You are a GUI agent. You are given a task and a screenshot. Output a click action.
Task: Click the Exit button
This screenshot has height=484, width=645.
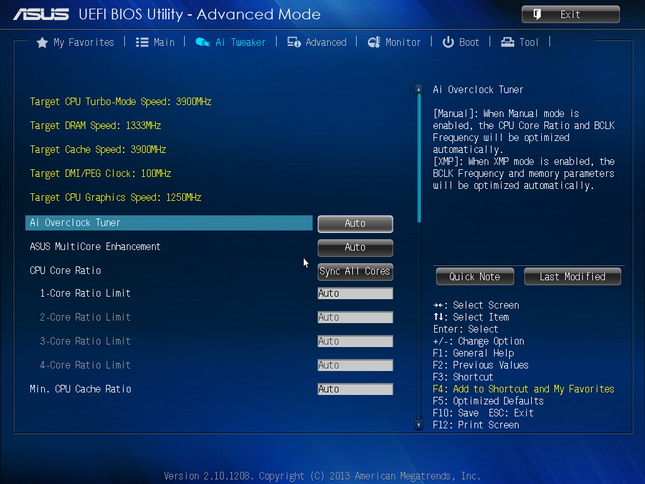coord(571,14)
